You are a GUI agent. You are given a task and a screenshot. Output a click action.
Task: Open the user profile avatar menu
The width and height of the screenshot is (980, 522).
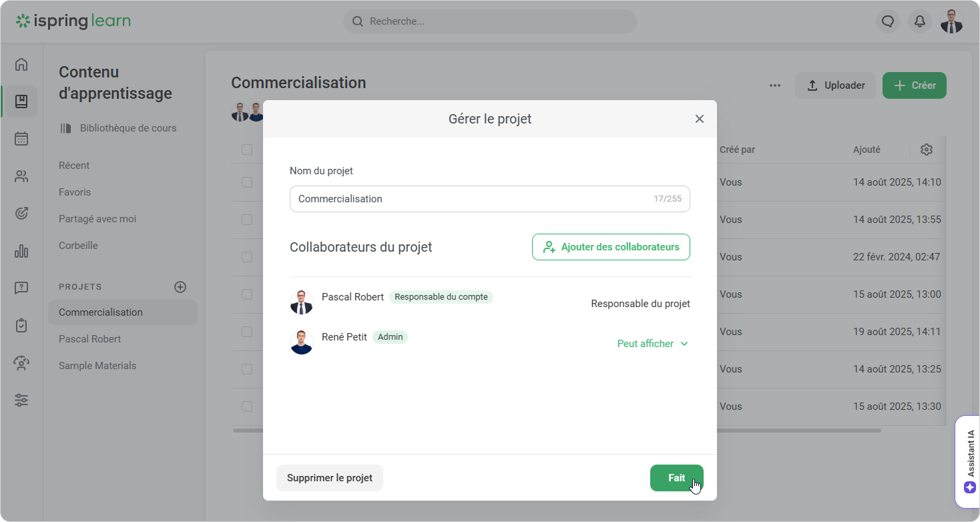(952, 21)
